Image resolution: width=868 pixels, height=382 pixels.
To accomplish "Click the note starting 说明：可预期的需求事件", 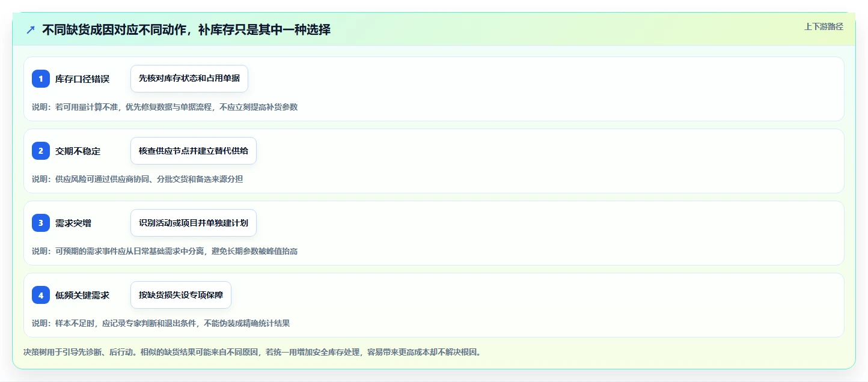I will click(165, 251).
